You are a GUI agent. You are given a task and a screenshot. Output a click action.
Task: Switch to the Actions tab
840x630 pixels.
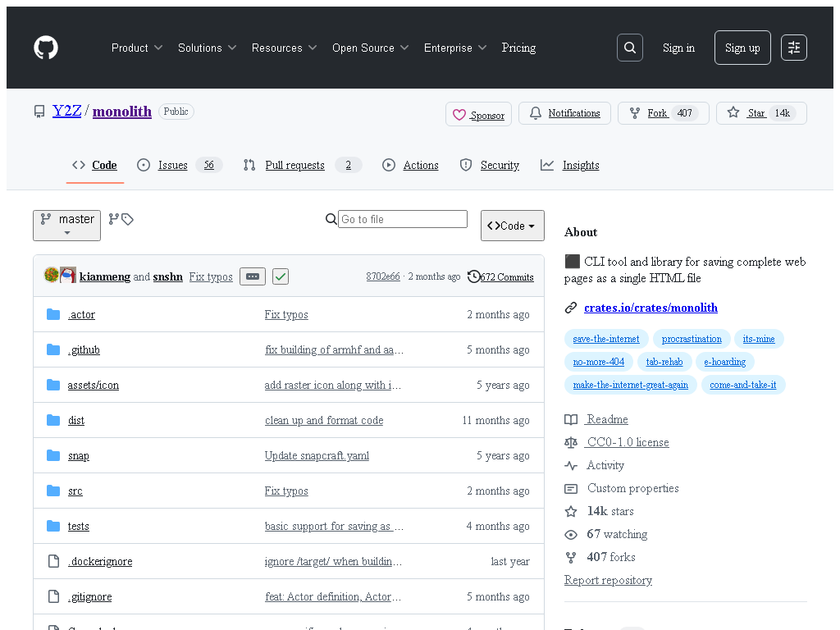(x=410, y=165)
